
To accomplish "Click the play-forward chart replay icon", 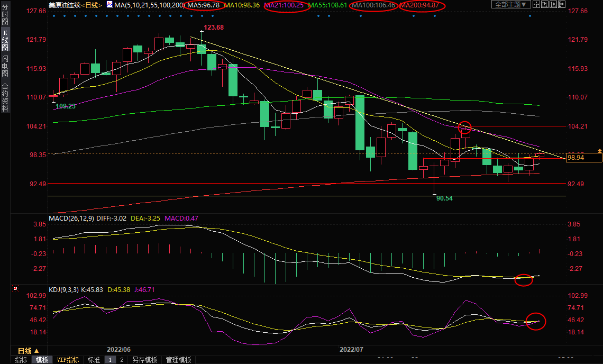I will 553,5.
